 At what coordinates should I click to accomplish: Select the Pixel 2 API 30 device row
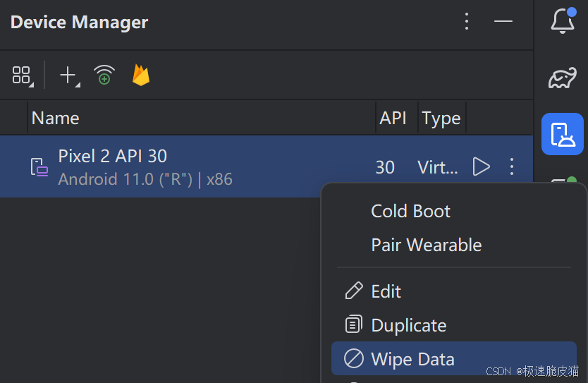tap(267, 166)
